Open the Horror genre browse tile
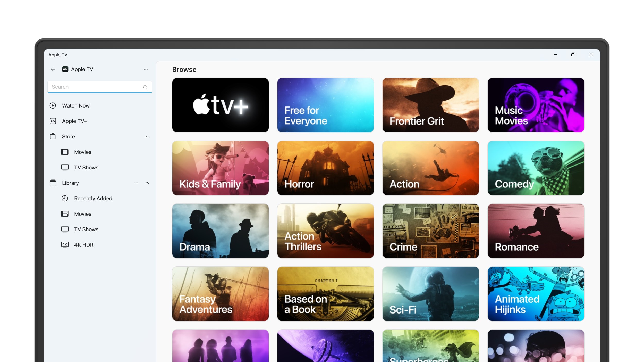 [325, 168]
